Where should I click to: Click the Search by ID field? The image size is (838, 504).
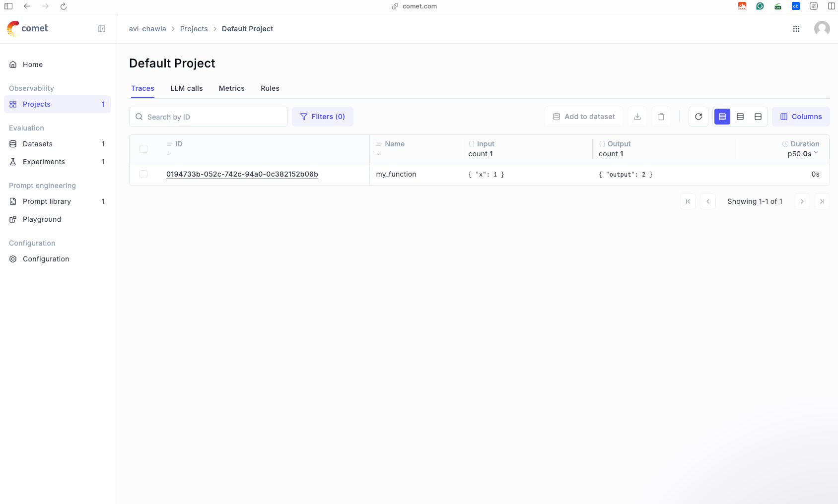click(209, 117)
